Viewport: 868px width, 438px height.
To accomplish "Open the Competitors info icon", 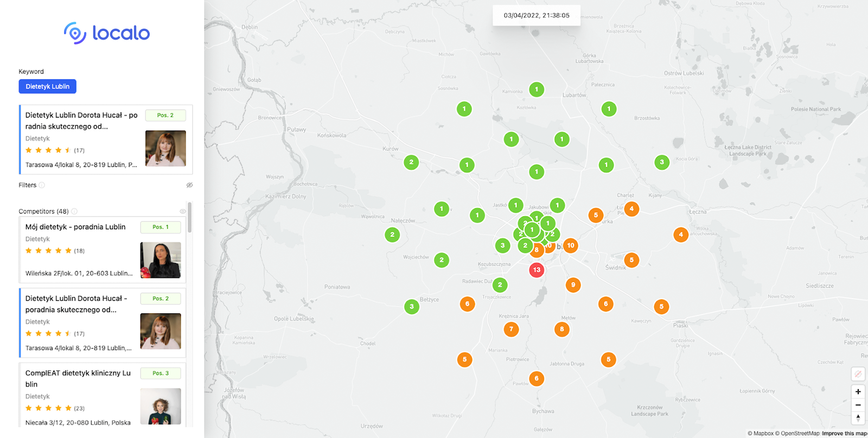I will pos(74,211).
